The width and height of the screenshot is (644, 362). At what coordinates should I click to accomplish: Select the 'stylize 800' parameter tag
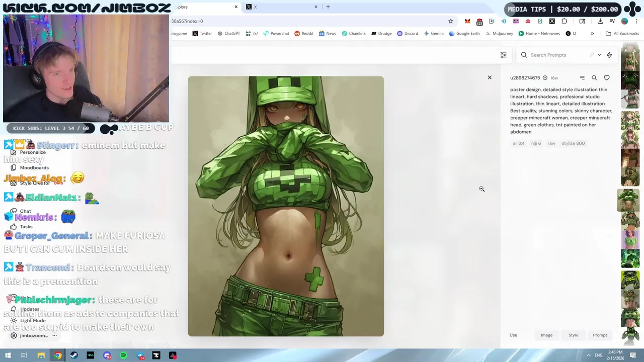573,143
